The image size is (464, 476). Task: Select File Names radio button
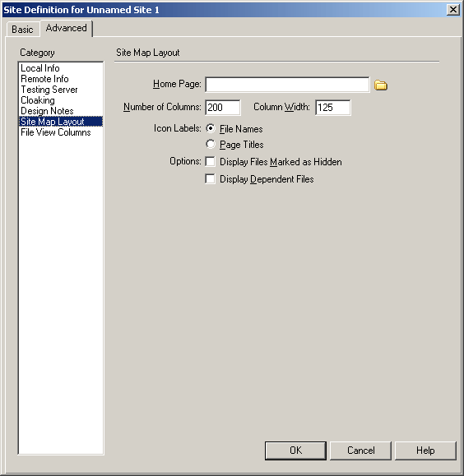211,128
